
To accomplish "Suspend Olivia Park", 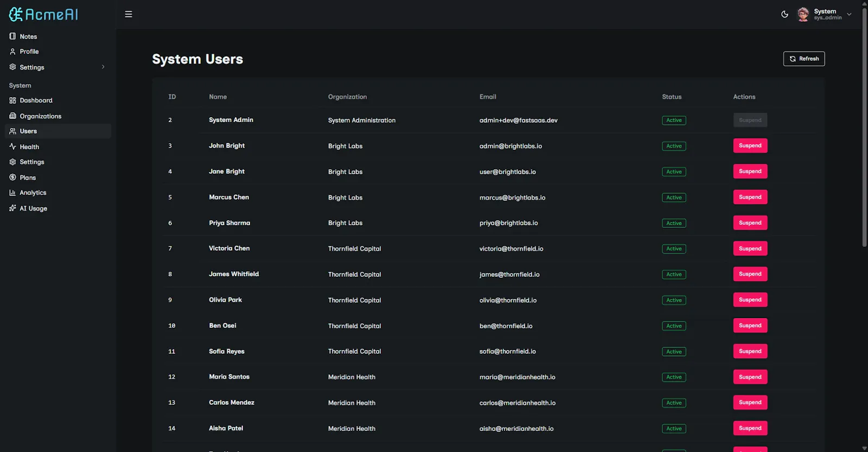I will tap(750, 300).
